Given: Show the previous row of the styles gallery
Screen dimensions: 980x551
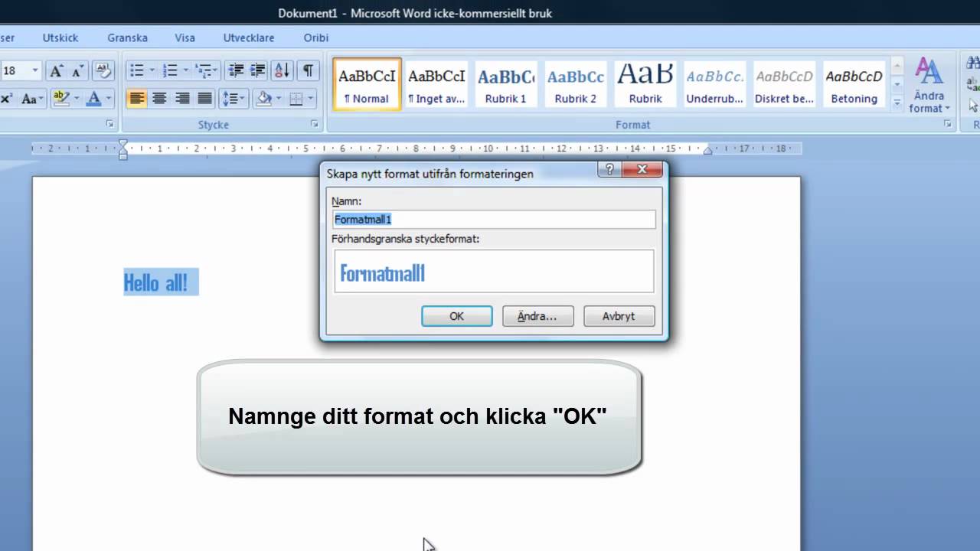Looking at the screenshot, I should (897, 67).
